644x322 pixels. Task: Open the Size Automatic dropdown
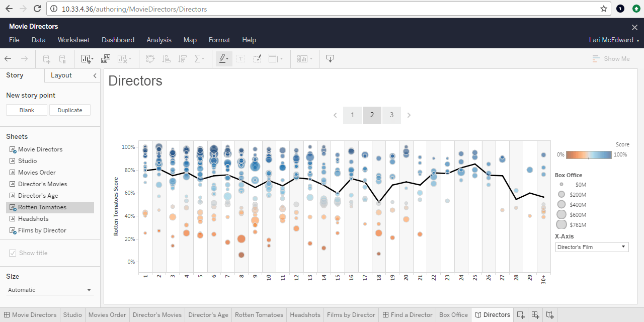49,290
